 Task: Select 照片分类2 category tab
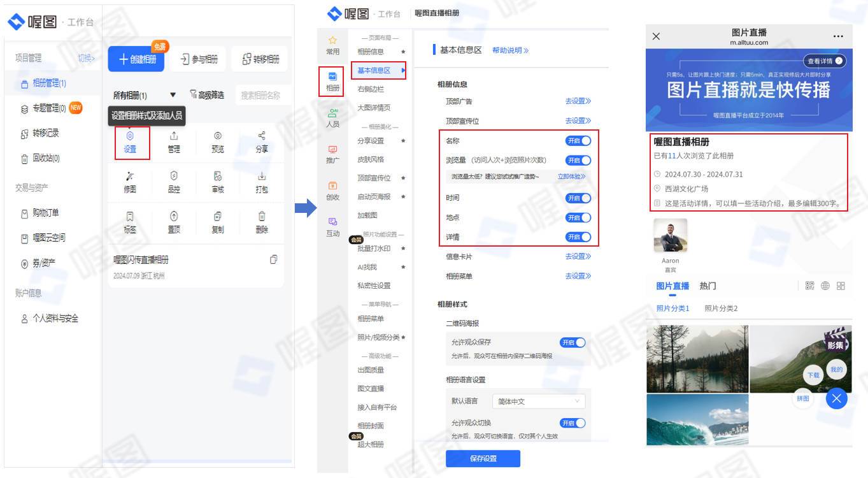[x=721, y=308]
